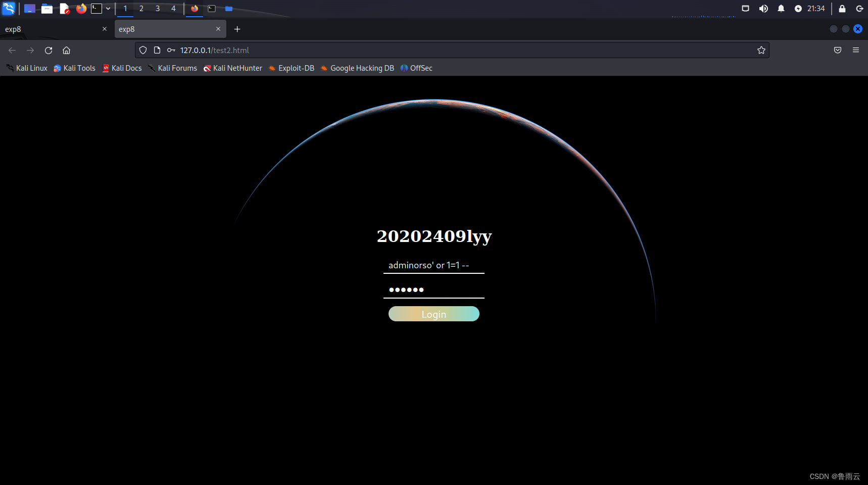Show desktop using the blue panel icon
The image size is (868, 485).
(30, 9)
